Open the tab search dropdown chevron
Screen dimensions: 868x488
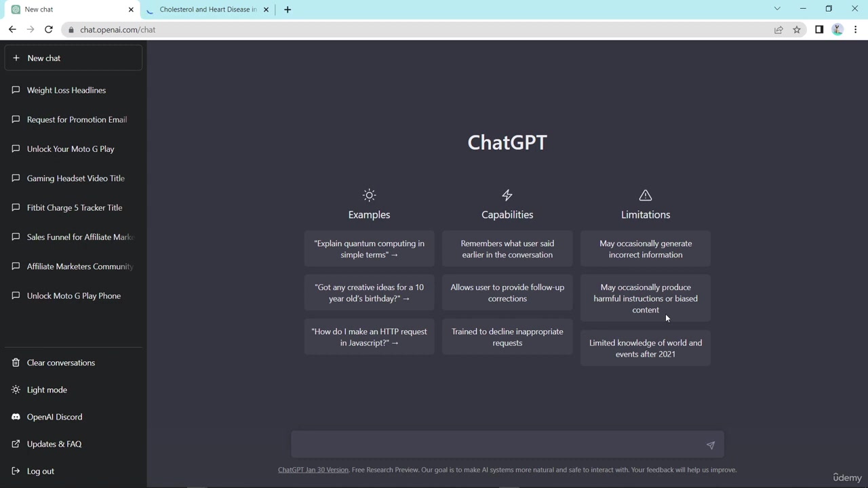tap(777, 9)
